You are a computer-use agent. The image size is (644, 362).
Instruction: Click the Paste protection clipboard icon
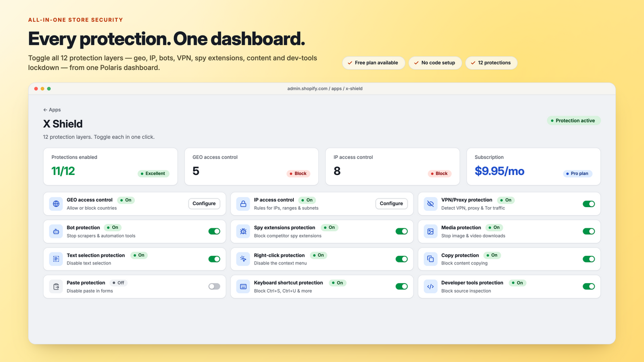[56, 287]
